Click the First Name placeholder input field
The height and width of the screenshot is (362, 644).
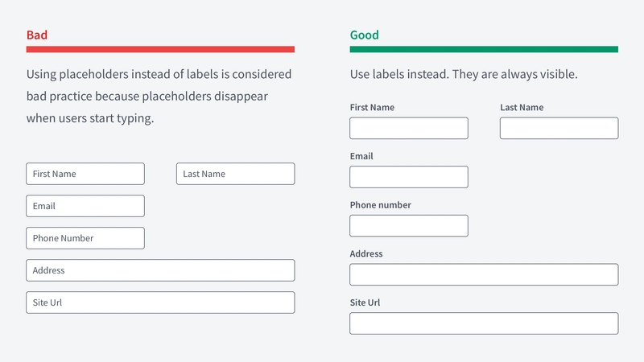click(85, 174)
